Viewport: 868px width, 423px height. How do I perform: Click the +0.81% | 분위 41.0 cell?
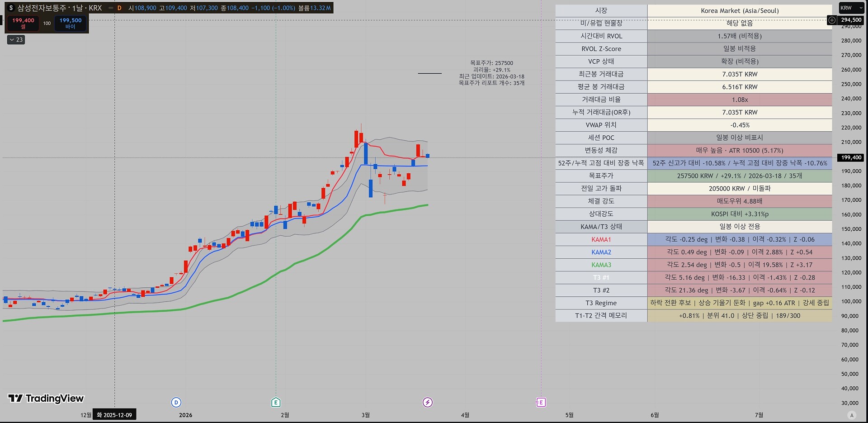(x=740, y=315)
